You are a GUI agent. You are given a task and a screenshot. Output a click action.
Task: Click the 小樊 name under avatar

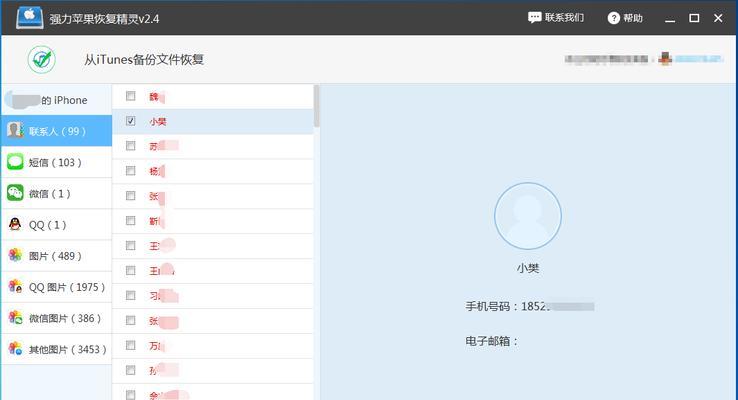[x=528, y=268]
